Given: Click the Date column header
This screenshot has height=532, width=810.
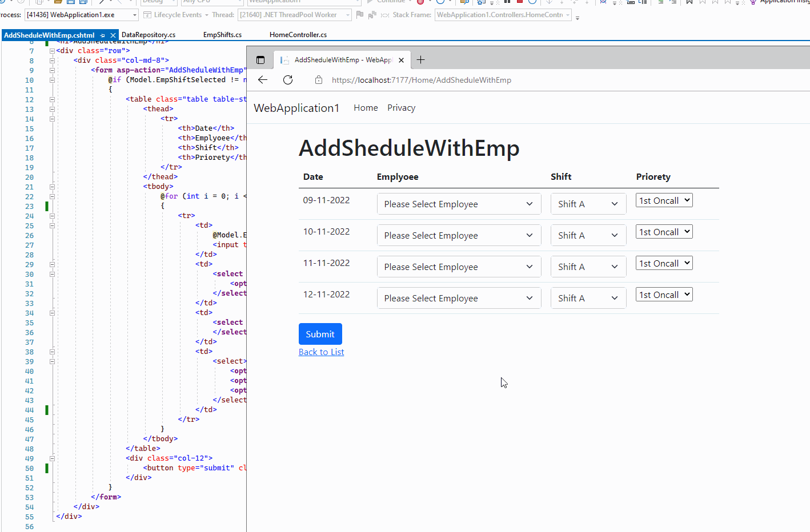Looking at the screenshot, I should click(313, 177).
